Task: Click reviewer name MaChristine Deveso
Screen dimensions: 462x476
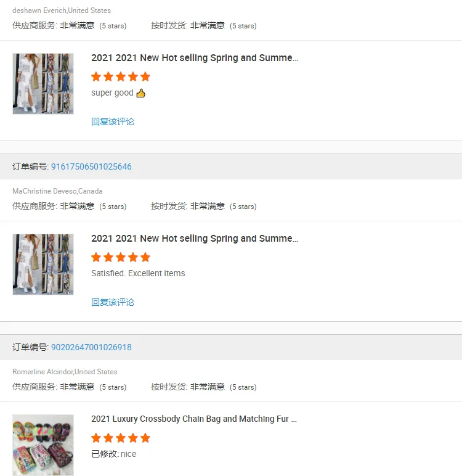Action: (x=44, y=191)
